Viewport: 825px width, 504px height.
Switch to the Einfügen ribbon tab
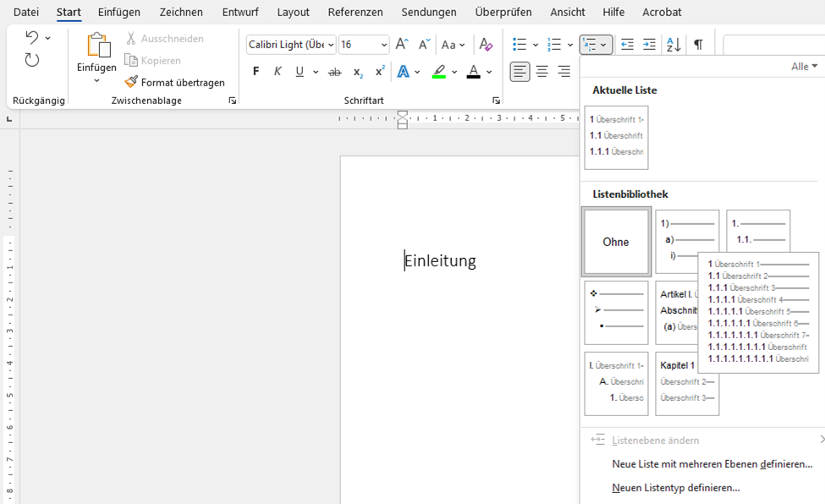[119, 12]
